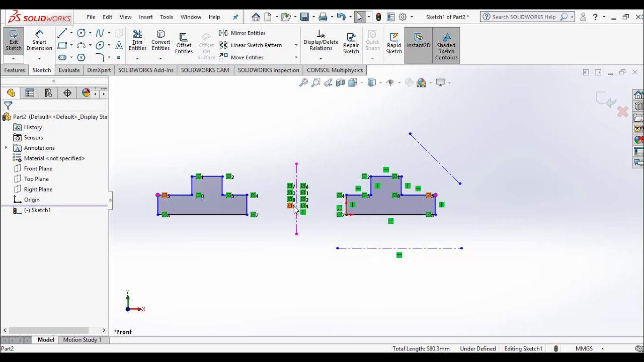
Task: Click the MMGS unit system status entry
Action: pos(584,348)
